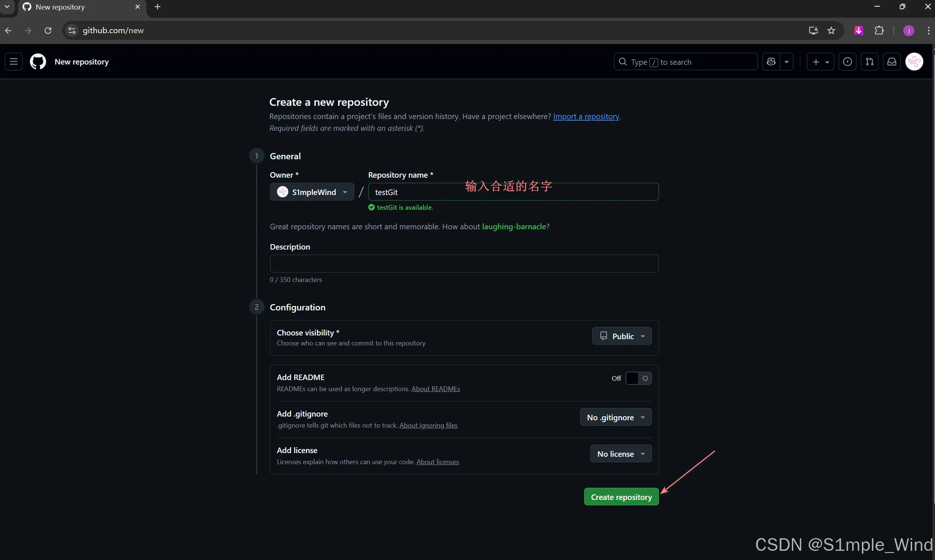Screen dimensions: 935x560
Task: Open the Public visibility dropdown
Action: 622,336
